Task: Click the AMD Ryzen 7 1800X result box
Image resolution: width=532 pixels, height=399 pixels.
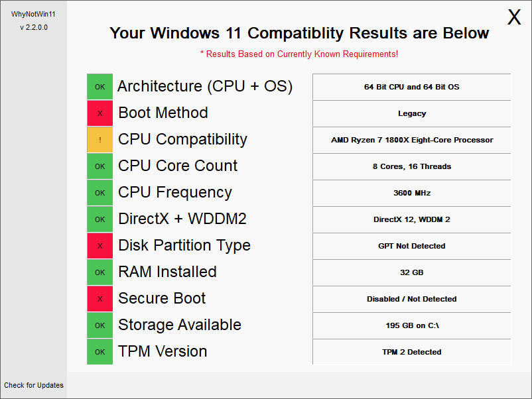Action: click(x=411, y=140)
